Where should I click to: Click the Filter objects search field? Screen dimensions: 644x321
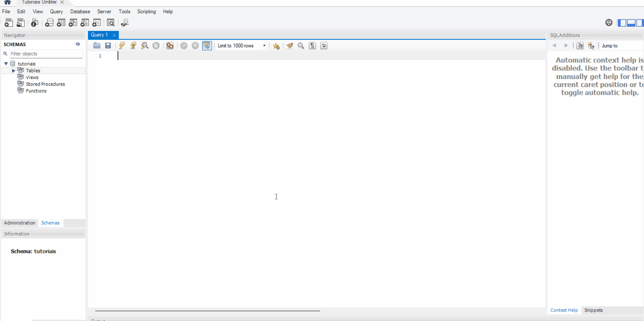tap(46, 54)
